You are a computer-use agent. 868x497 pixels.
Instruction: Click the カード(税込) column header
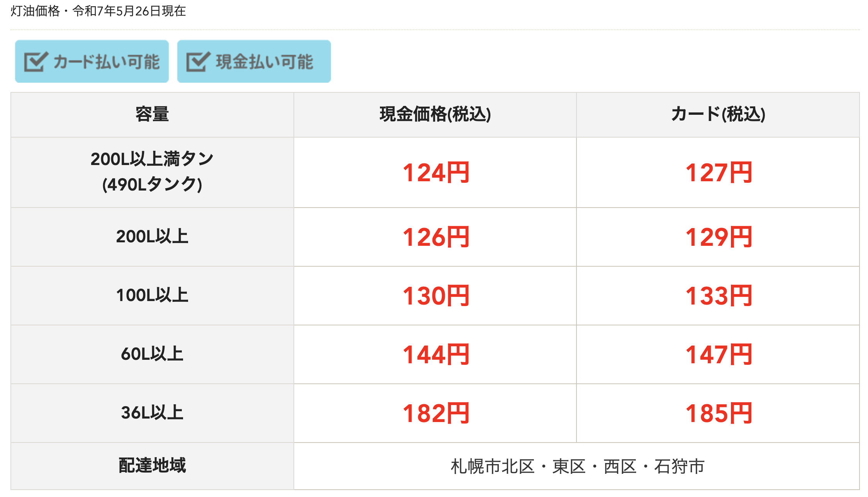click(718, 115)
